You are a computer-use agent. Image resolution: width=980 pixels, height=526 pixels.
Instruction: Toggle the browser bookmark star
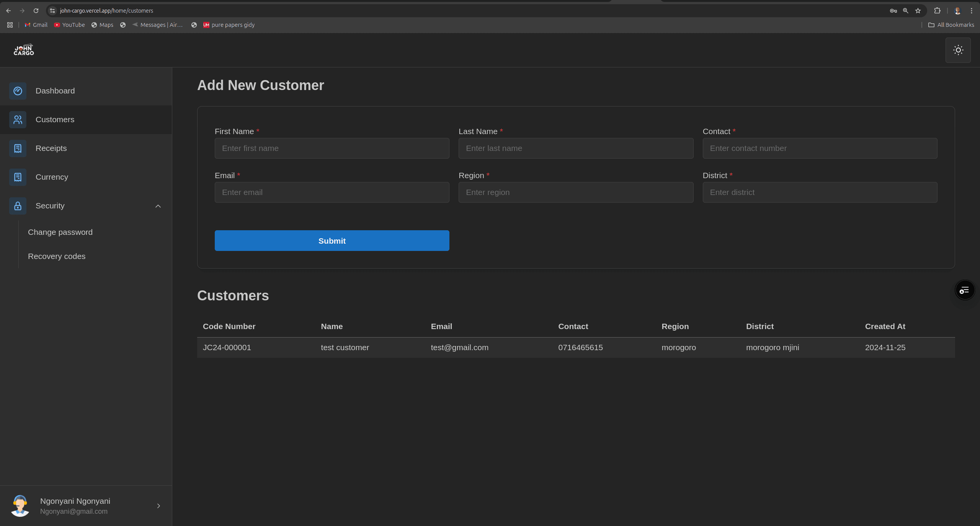917,10
